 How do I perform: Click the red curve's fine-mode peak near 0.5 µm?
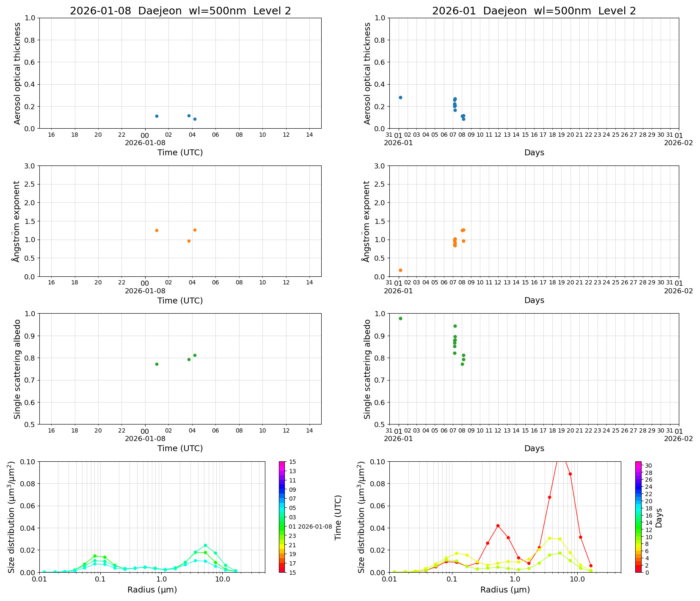(498, 526)
